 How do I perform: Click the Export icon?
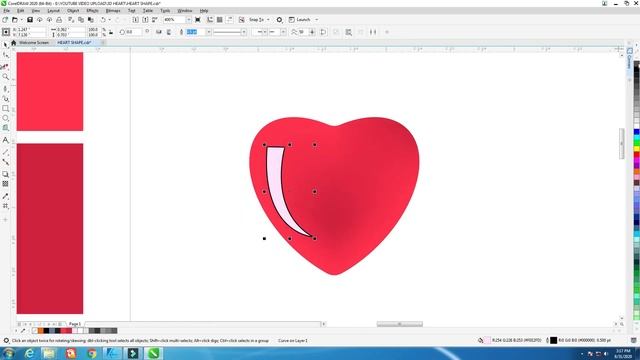click(x=145, y=20)
